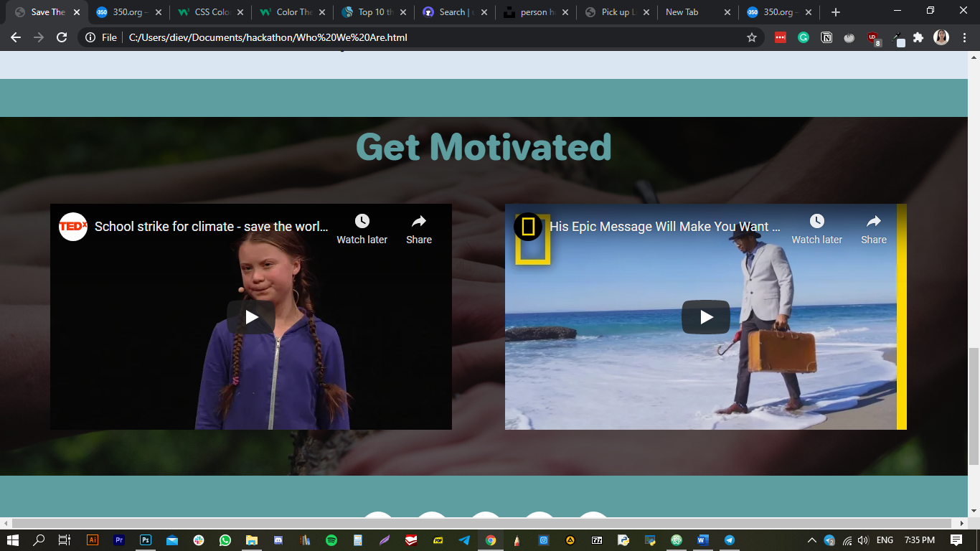Open the red extension with dots

pyautogui.click(x=781, y=37)
